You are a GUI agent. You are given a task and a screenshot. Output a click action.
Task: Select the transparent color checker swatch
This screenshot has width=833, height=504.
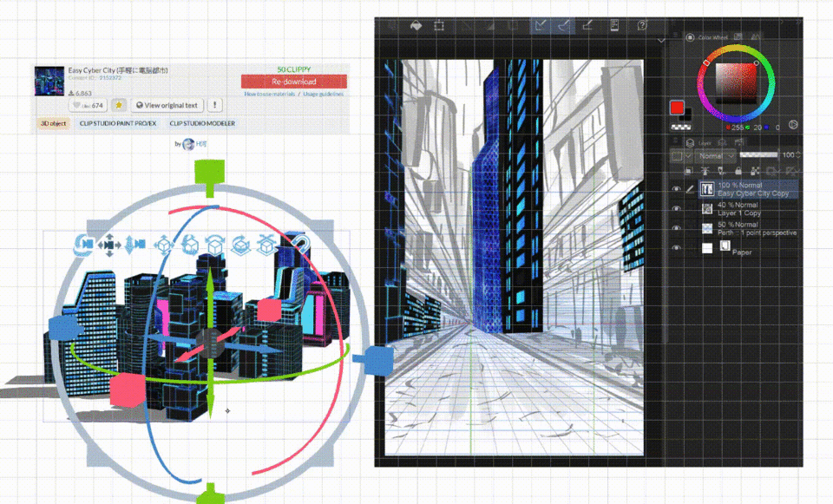(681, 127)
